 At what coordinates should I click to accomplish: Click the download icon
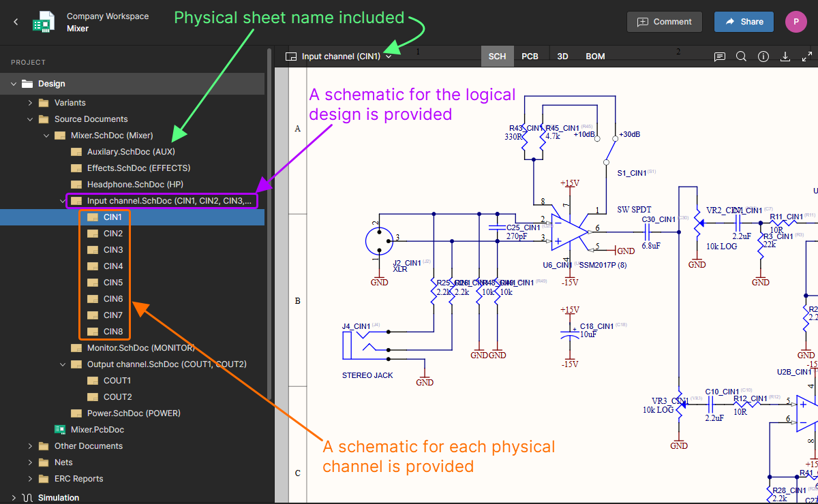click(785, 57)
